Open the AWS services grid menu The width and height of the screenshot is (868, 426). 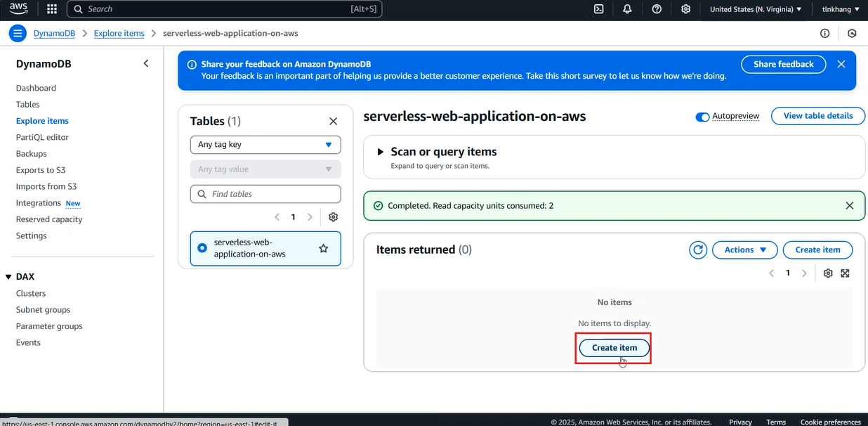tap(52, 9)
